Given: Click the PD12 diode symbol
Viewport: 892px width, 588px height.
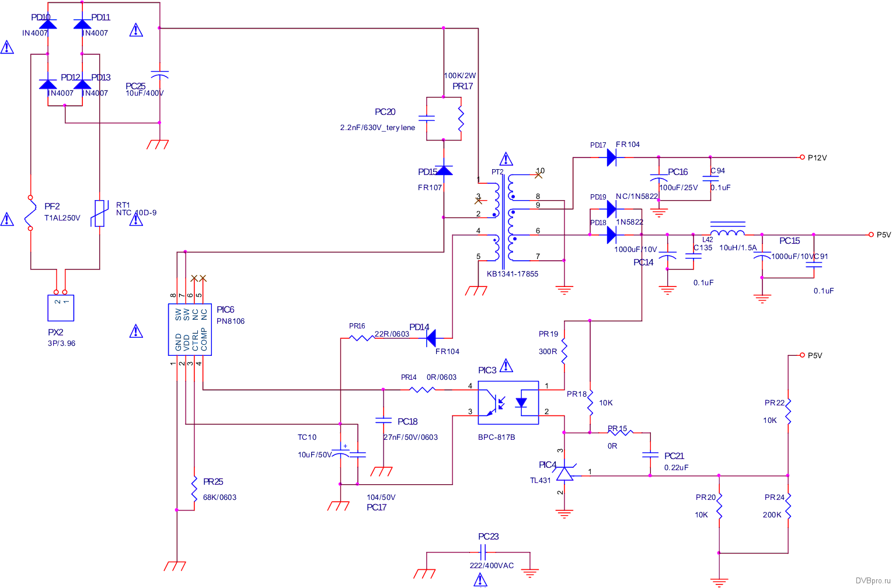Looking at the screenshot, I should [x=48, y=84].
